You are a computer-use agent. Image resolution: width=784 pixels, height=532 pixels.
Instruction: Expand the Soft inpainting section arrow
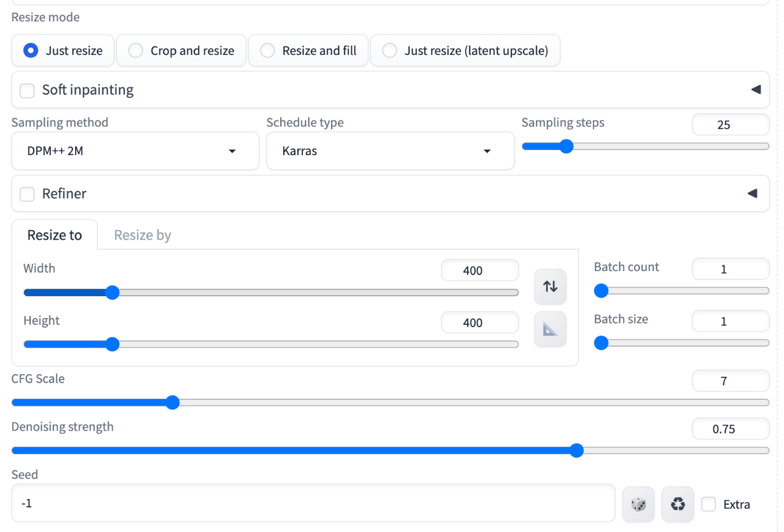coord(755,90)
